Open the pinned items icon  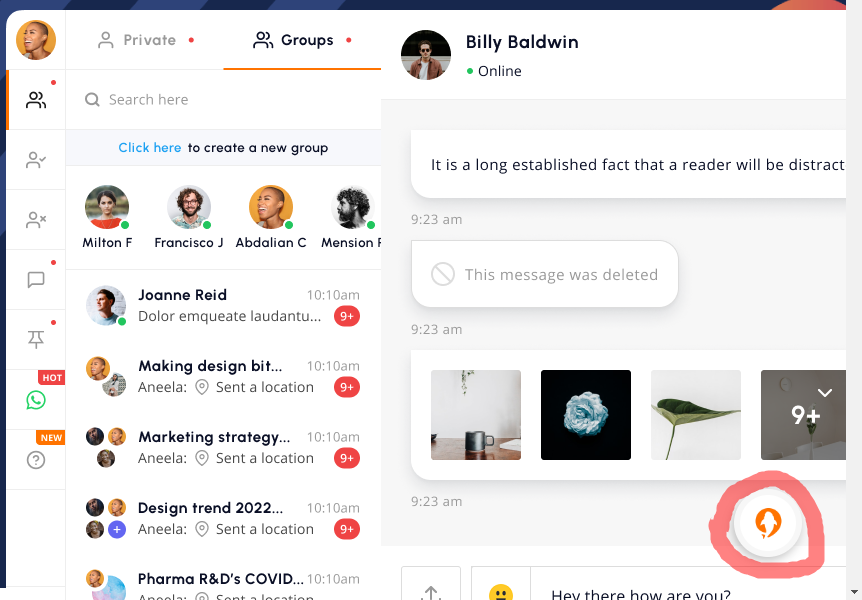(x=36, y=339)
